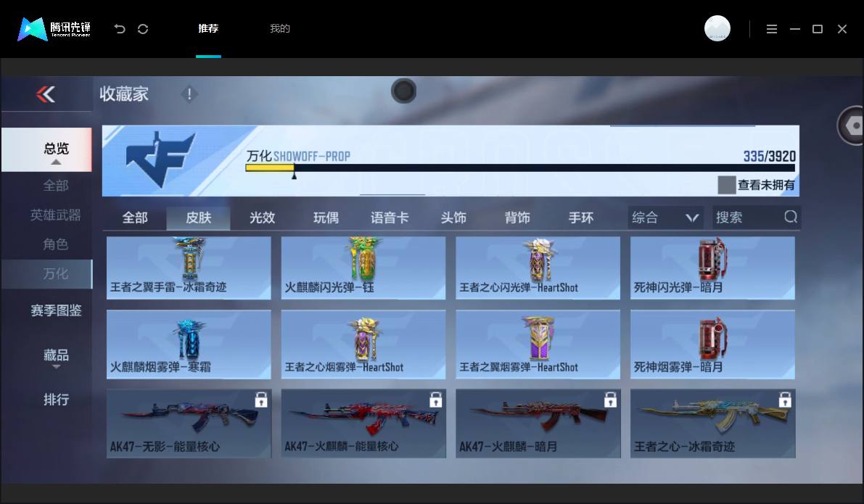Viewport: 864px width, 504px height.
Task: Open the hexagon side panel button
Action: (x=852, y=125)
